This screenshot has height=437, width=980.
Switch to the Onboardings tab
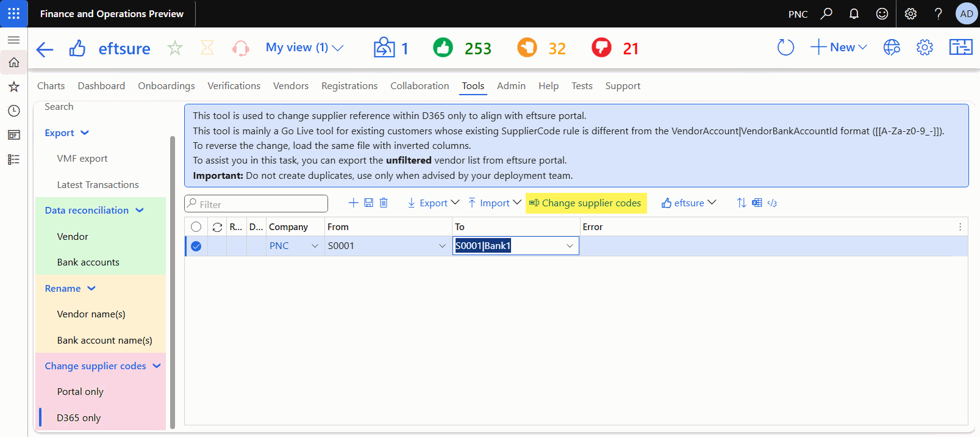click(166, 86)
